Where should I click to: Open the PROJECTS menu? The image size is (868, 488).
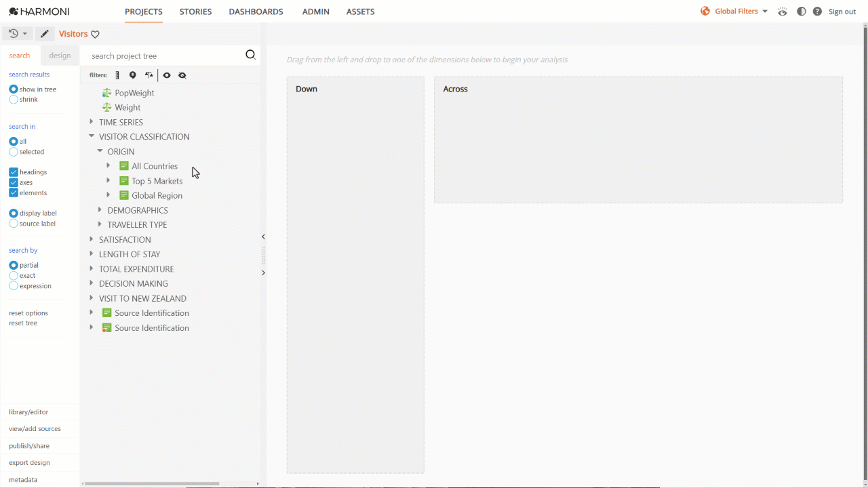pos(144,12)
